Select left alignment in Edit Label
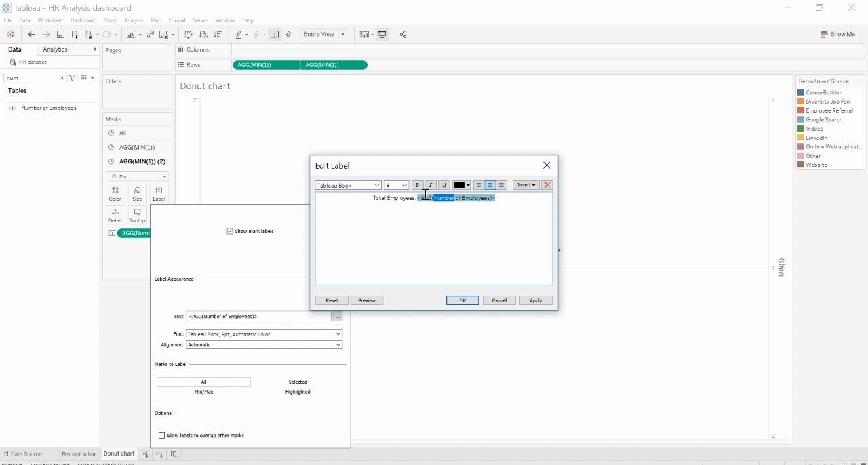This screenshot has width=868, height=465. [x=478, y=185]
